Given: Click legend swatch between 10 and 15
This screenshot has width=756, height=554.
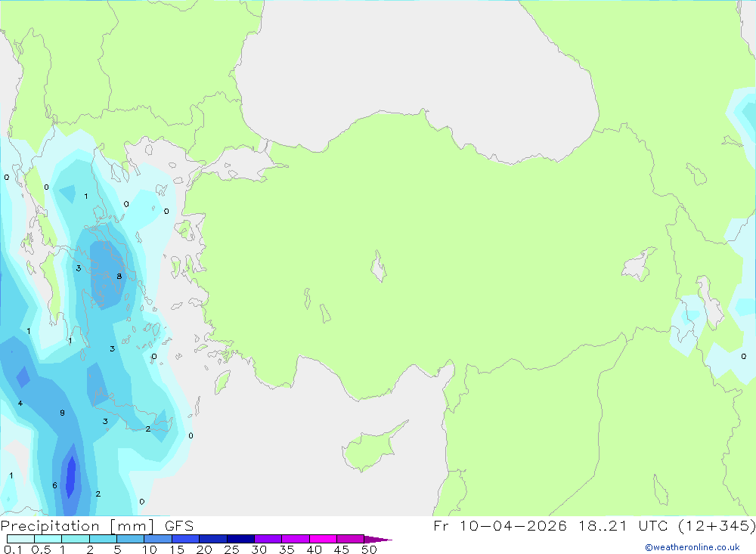Looking at the screenshot, I should coord(158,539).
